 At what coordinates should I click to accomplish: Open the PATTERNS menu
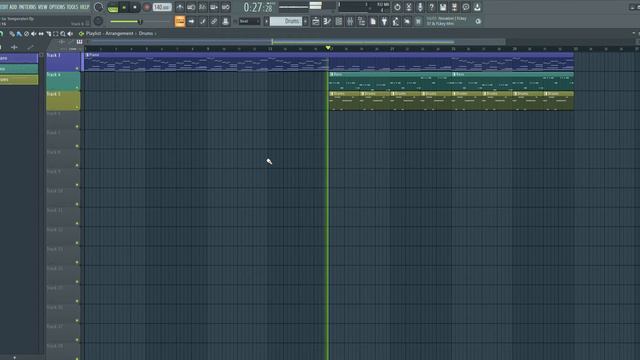[27, 7]
